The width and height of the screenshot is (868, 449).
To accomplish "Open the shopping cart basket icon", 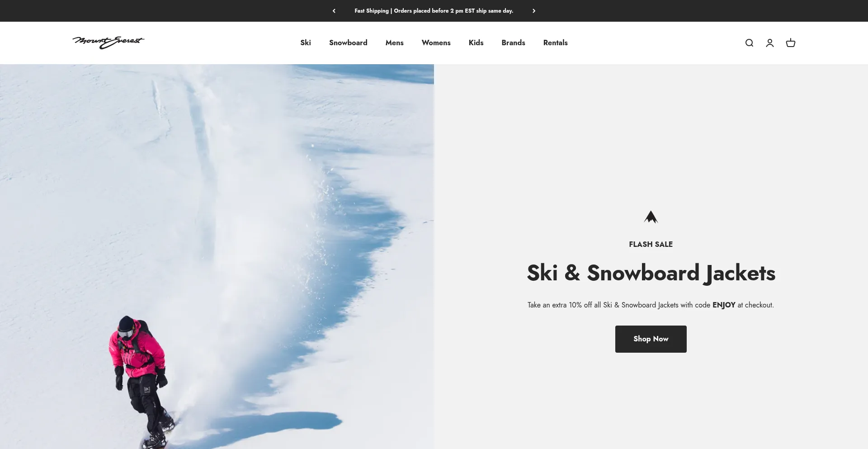I will click(x=791, y=43).
